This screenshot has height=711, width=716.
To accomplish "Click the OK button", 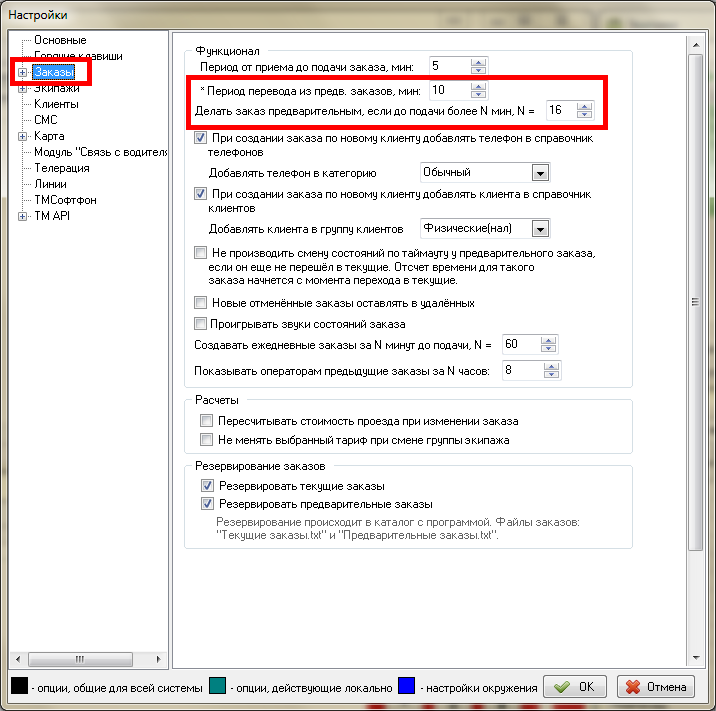I will coord(575,687).
